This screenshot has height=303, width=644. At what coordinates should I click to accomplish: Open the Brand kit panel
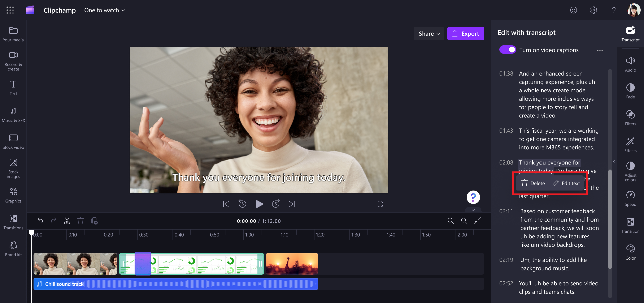click(x=13, y=248)
